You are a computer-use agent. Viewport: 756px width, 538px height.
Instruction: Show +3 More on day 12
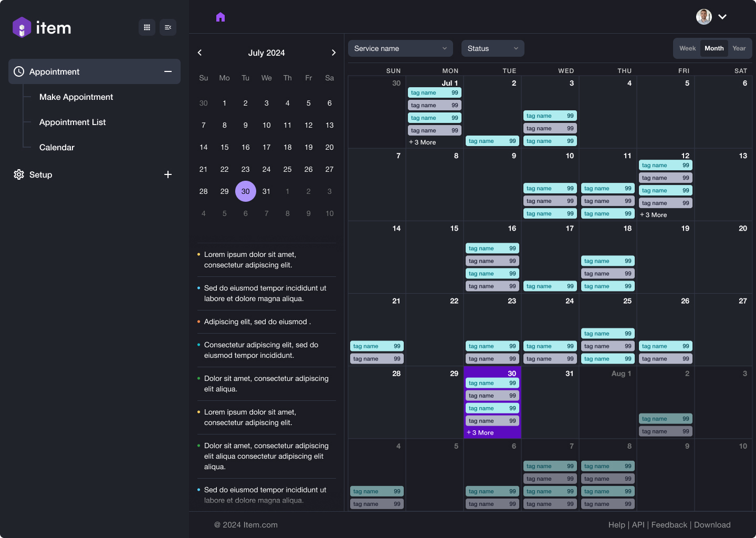[654, 215]
